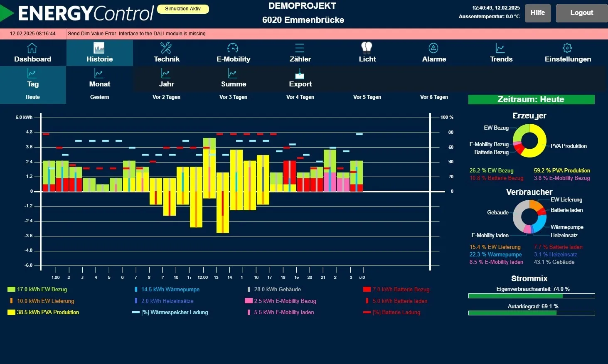
Task: Open the Einstellungen gear icon
Action: (567, 48)
